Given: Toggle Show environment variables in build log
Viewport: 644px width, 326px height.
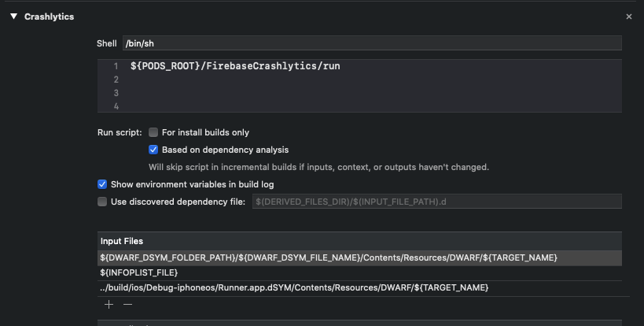Looking at the screenshot, I should click(x=102, y=184).
